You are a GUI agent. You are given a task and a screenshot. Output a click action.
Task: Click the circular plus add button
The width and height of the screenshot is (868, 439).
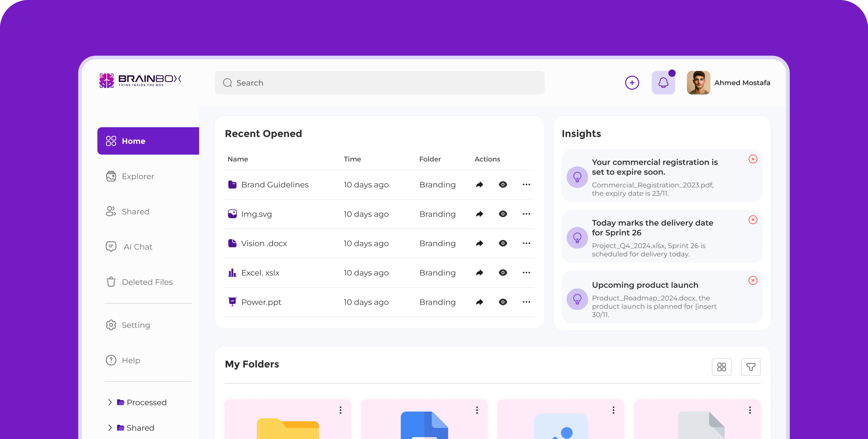click(x=632, y=83)
